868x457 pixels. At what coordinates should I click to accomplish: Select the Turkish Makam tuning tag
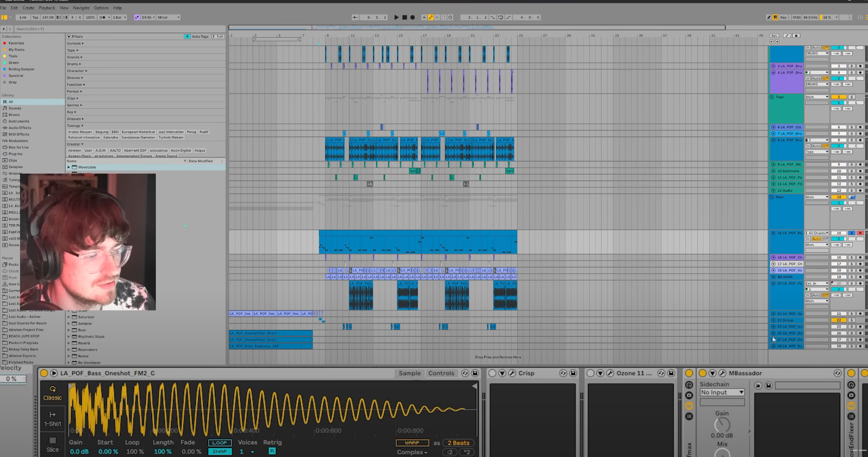click(171, 137)
